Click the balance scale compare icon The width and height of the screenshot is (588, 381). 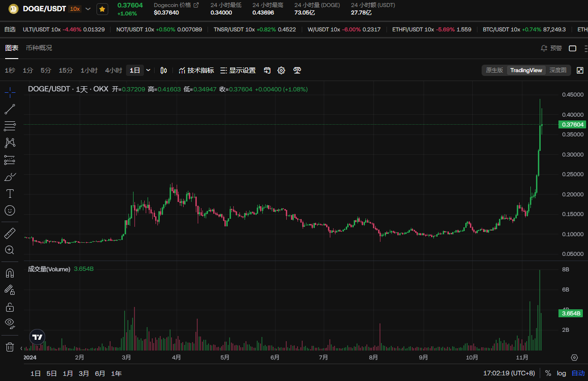click(x=297, y=70)
